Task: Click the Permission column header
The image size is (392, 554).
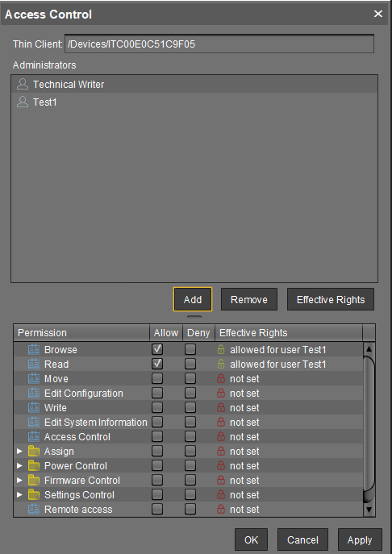Action: (x=81, y=333)
